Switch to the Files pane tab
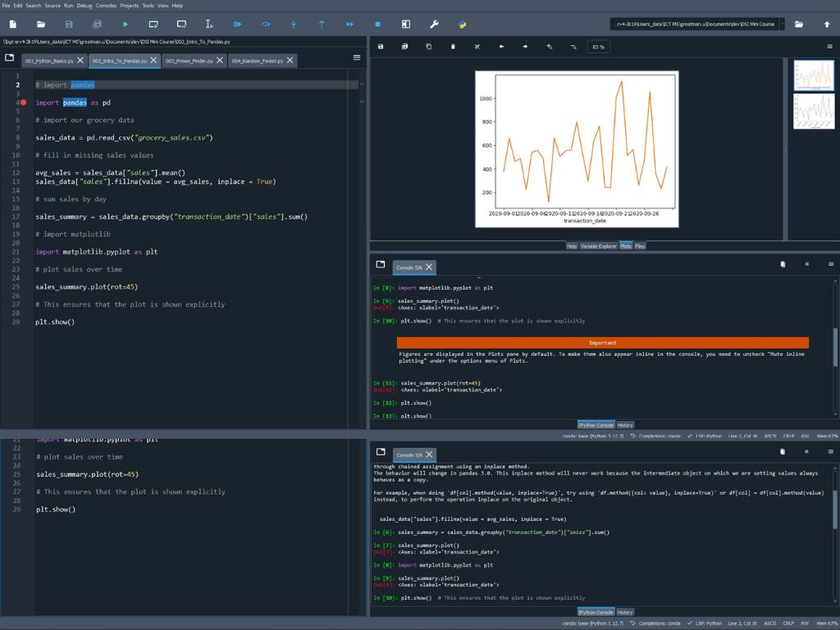840x630 pixels. point(640,246)
